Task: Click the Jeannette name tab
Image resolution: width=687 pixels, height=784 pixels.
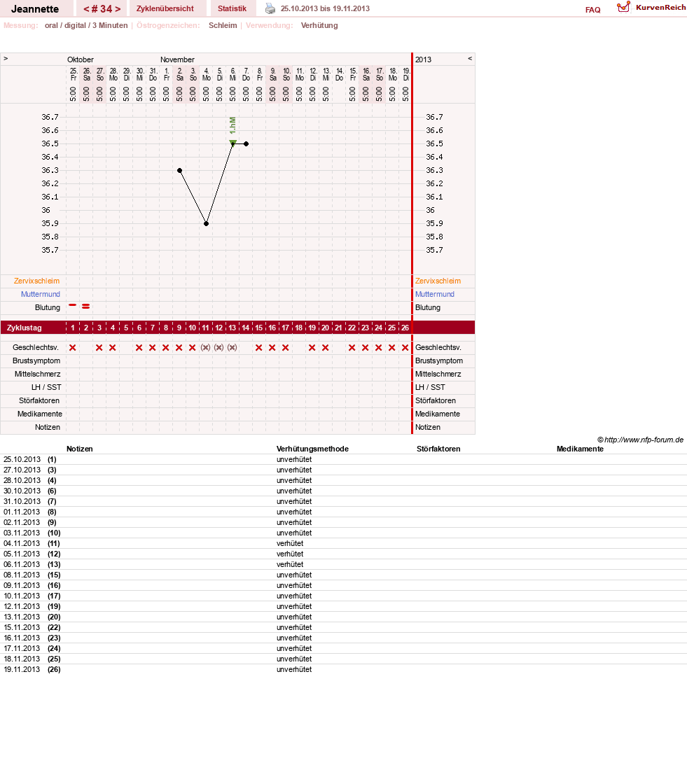Action: click(x=35, y=9)
